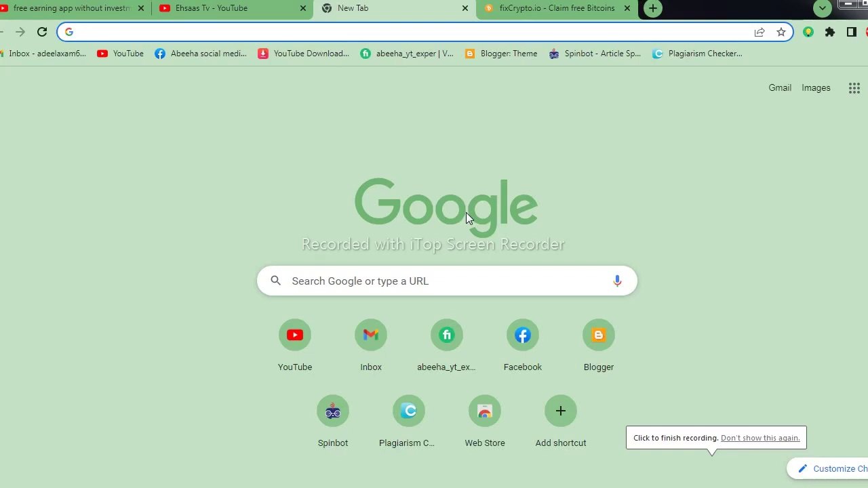Open a new tab with plus button
868x488 pixels.
(x=653, y=8)
